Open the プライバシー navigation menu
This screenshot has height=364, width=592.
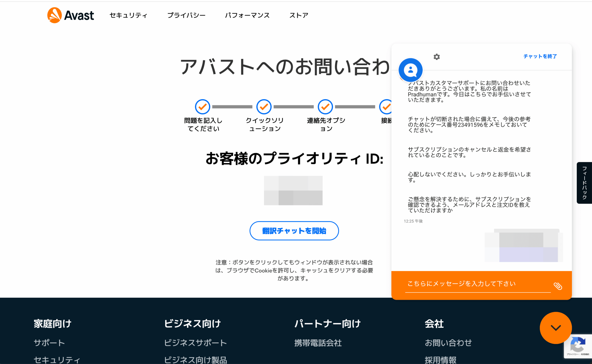pos(186,15)
